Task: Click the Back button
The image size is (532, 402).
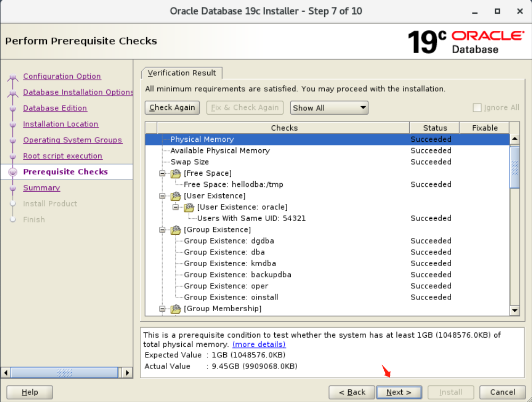Action: [x=352, y=392]
